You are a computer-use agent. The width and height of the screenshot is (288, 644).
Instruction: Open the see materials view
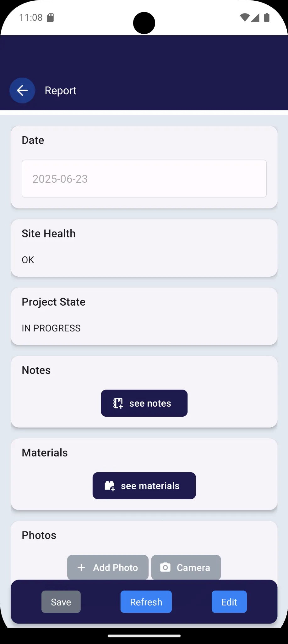[x=144, y=486]
